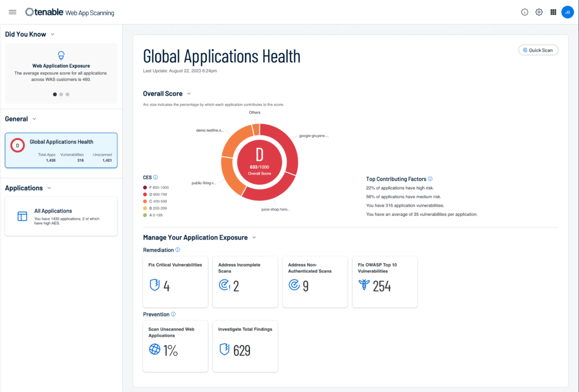
Task: Click the user avatar icon
Action: (567, 12)
